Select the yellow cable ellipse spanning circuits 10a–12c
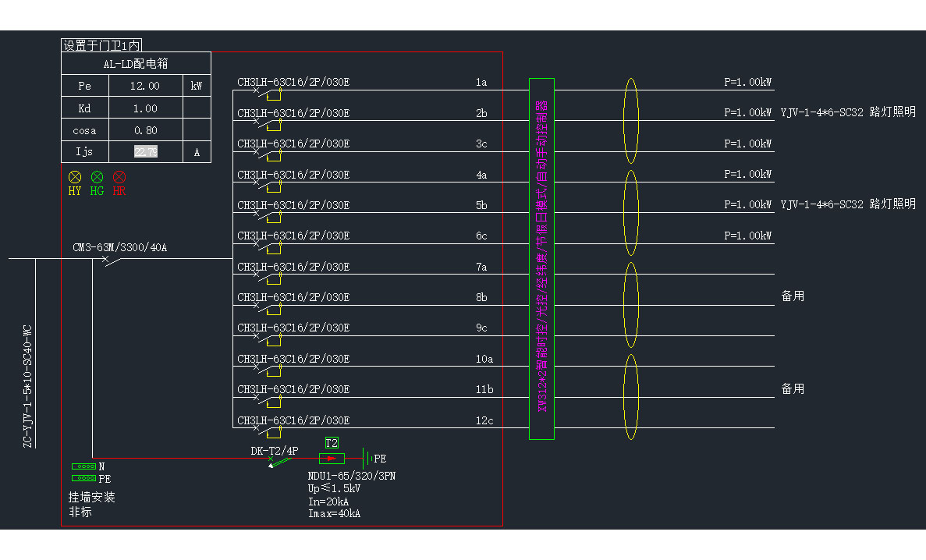926x560 pixels. pos(631,397)
